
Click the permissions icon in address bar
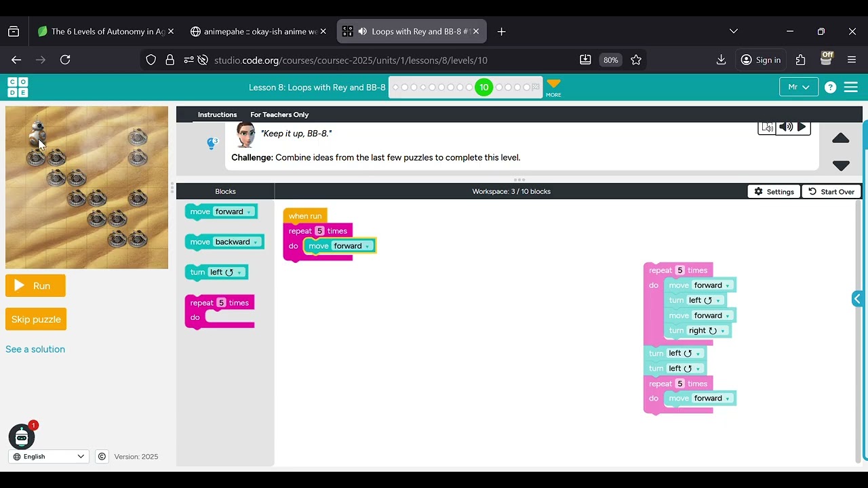click(189, 60)
